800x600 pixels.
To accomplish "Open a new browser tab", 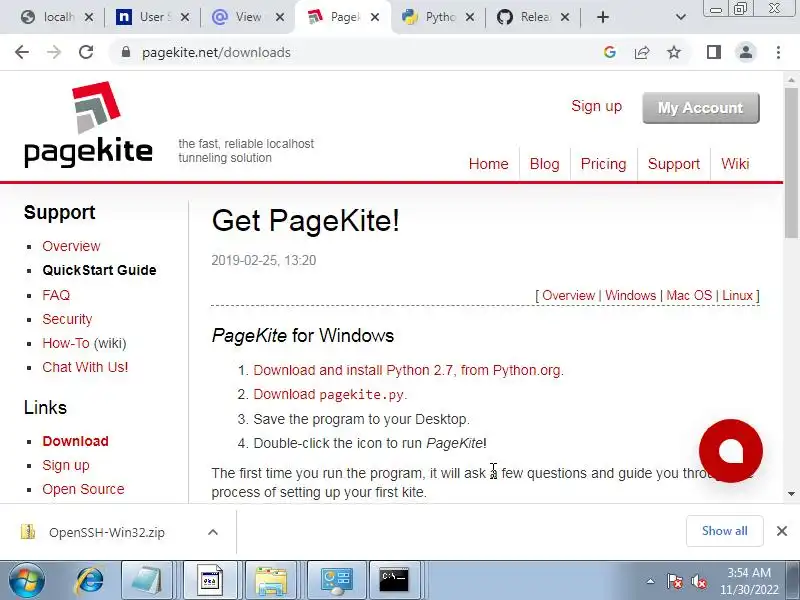I will (603, 17).
